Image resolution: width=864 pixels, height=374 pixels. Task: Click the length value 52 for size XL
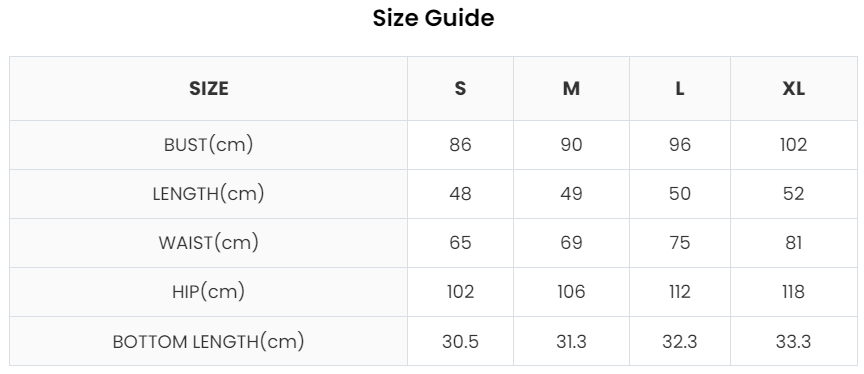click(793, 194)
